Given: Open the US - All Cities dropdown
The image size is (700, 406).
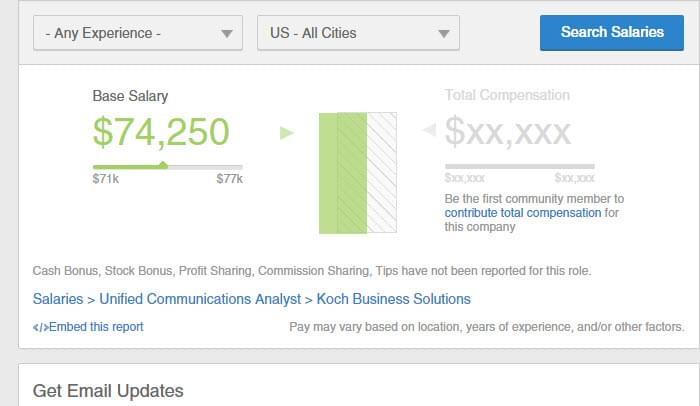Looking at the screenshot, I should pos(358,33).
